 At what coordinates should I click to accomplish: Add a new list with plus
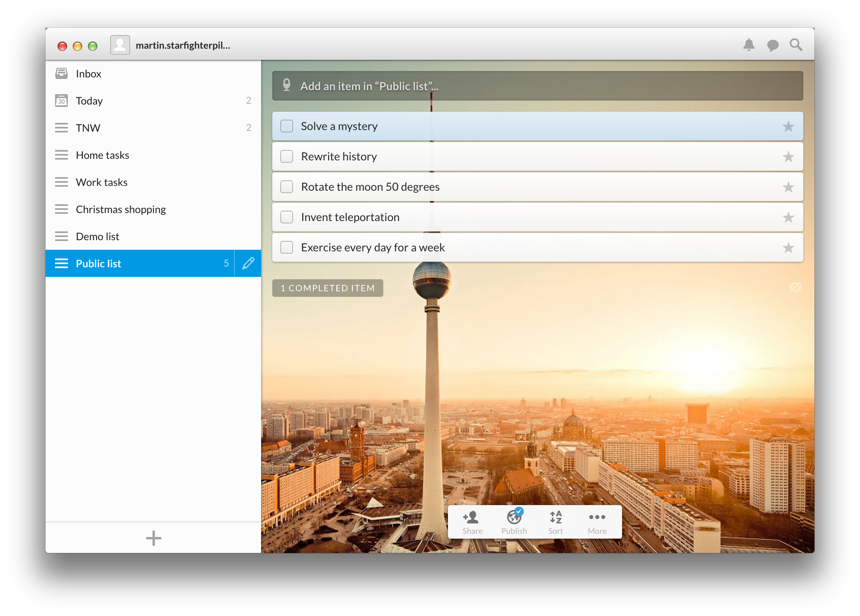point(153,538)
